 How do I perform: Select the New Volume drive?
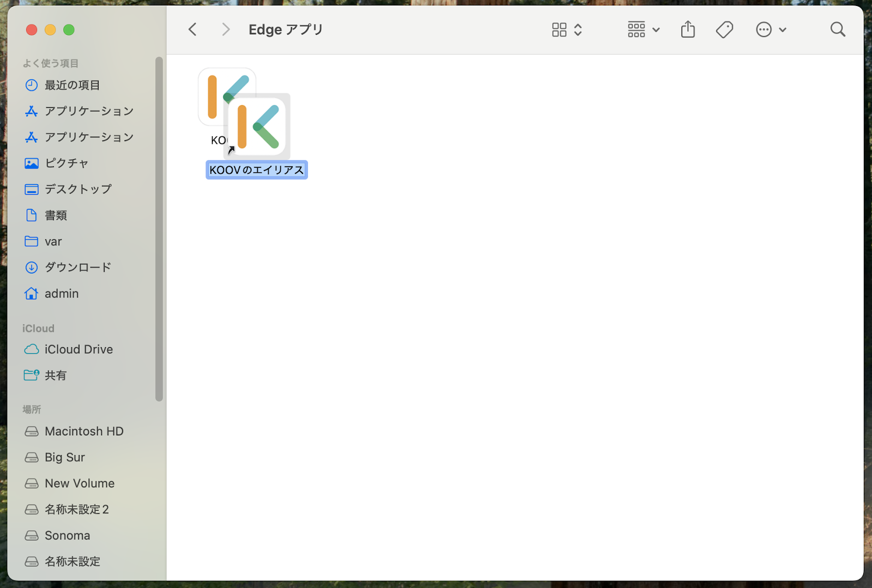pyautogui.click(x=70, y=484)
